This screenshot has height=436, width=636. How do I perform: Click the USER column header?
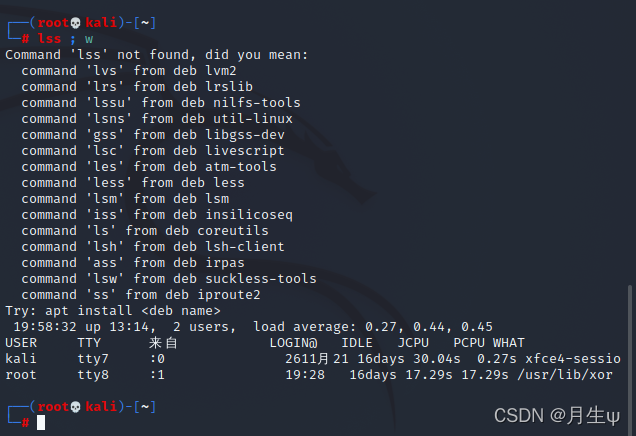tap(21, 343)
